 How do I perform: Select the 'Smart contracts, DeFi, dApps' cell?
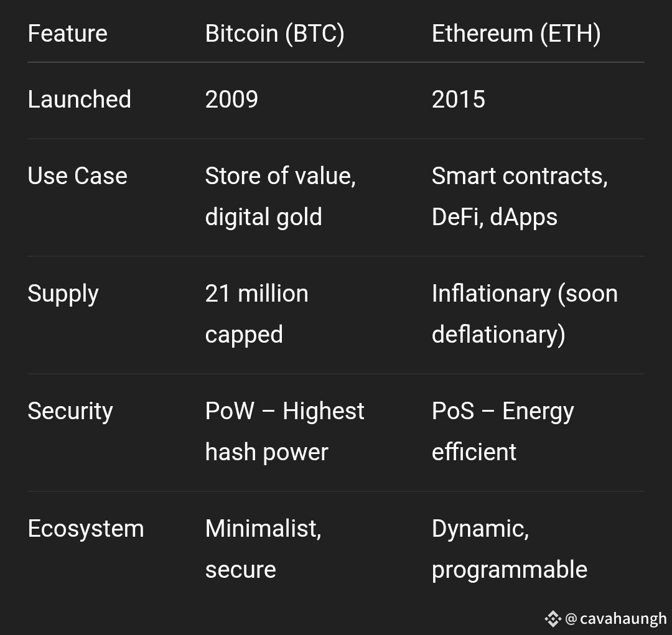(x=520, y=197)
